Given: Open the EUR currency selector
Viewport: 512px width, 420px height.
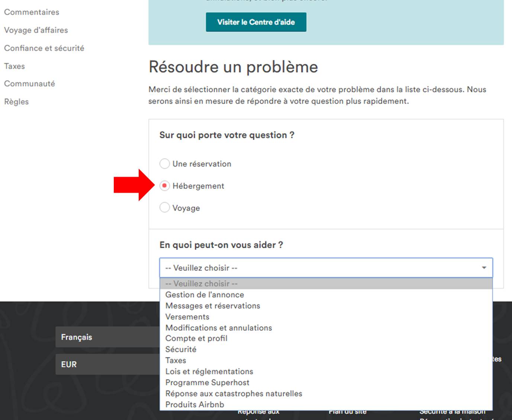Looking at the screenshot, I should pos(107,365).
